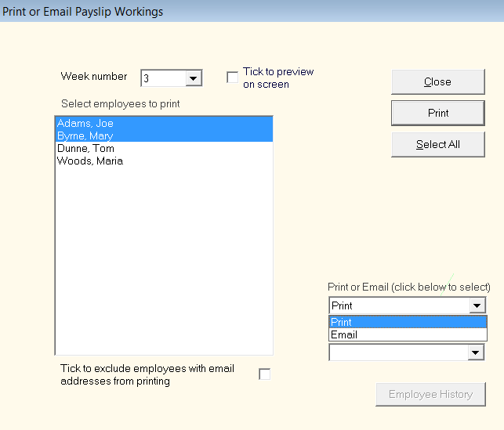The width and height of the screenshot is (504, 430).
Task: Select employee Woods, Maria
Action: tap(164, 161)
